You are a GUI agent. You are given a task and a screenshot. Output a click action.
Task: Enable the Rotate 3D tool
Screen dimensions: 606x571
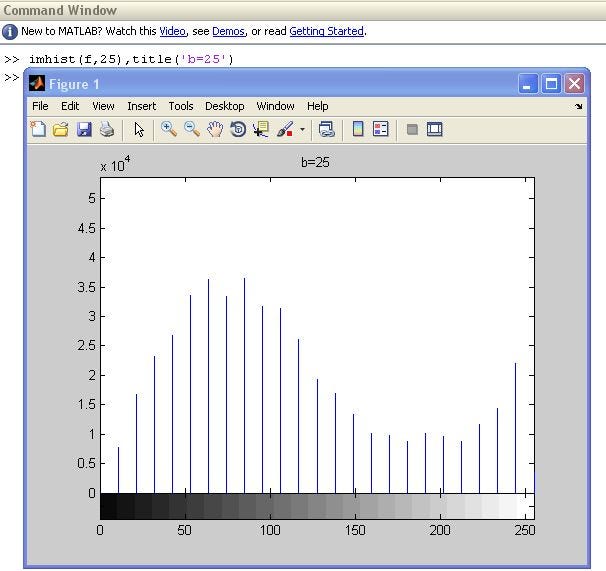(238, 129)
